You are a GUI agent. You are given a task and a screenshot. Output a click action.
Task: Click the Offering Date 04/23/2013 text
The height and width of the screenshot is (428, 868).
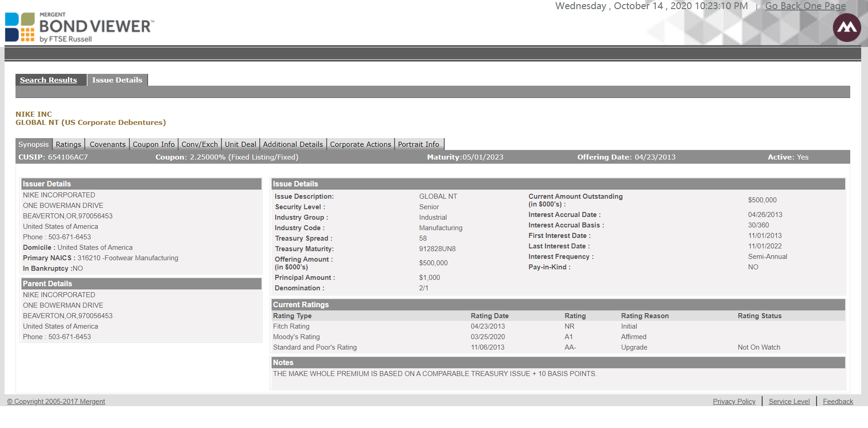click(x=627, y=157)
